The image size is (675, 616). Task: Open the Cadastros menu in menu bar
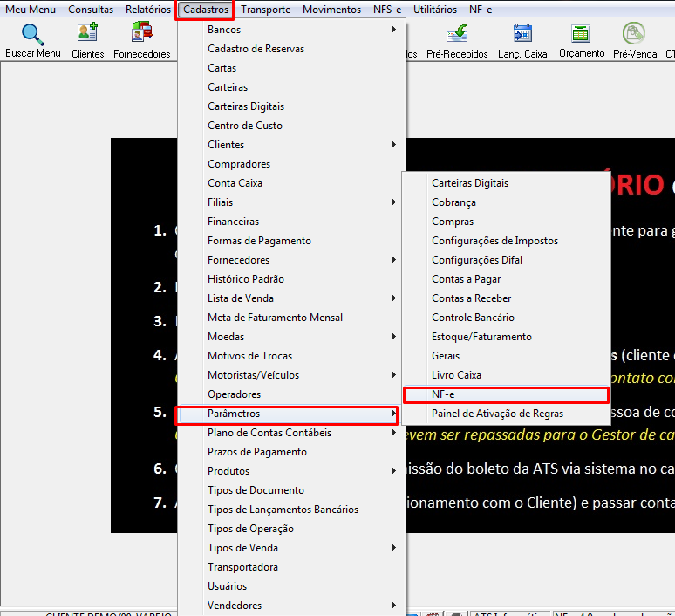click(x=205, y=10)
